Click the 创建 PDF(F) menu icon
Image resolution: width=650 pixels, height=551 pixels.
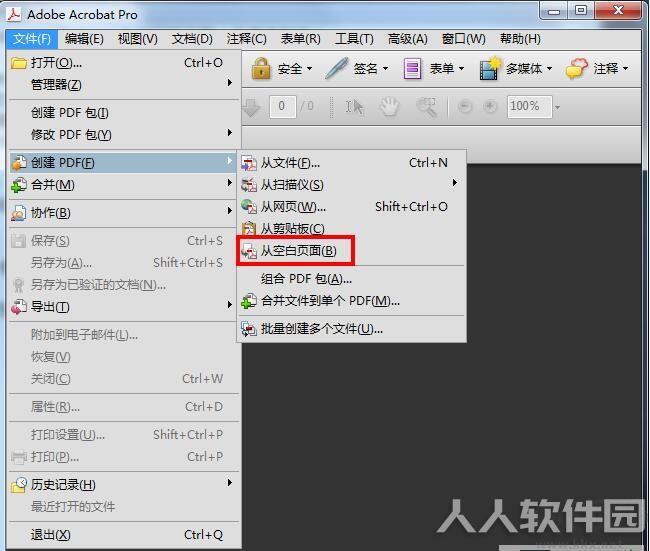[x=19, y=163]
